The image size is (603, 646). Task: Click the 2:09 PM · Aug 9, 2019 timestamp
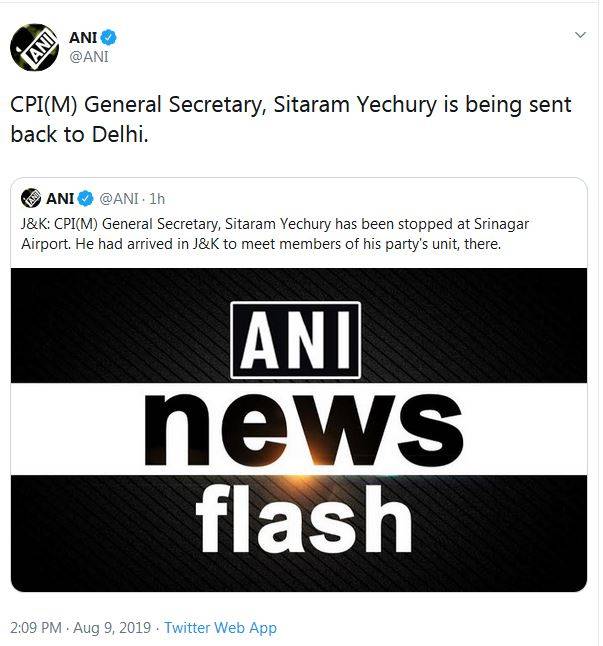pos(80,628)
